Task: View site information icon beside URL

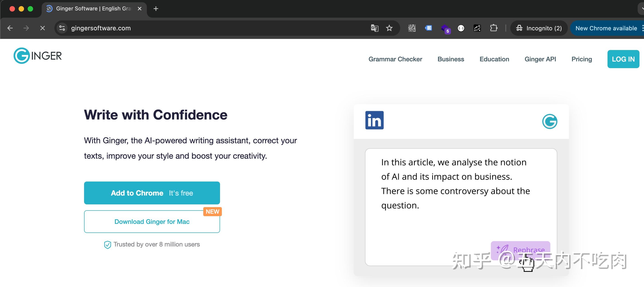Action: pyautogui.click(x=62, y=28)
